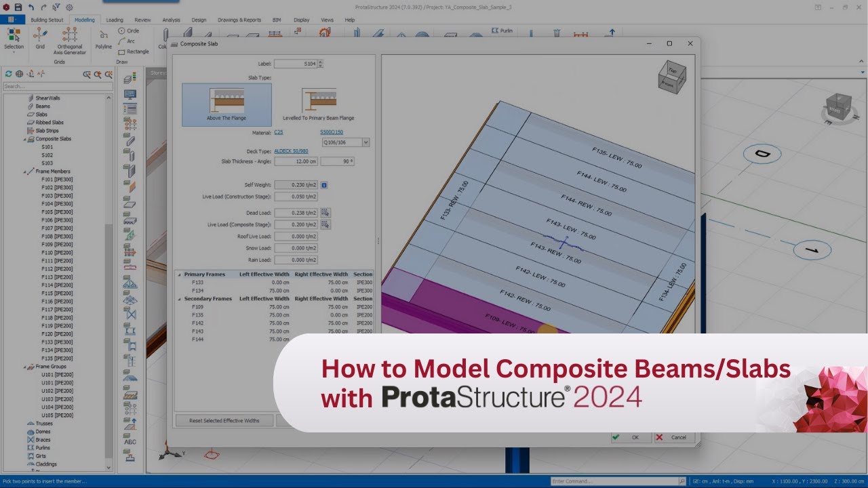This screenshot has width=868, height=488.
Task: Pick the Circle draw tool
Action: tap(129, 30)
